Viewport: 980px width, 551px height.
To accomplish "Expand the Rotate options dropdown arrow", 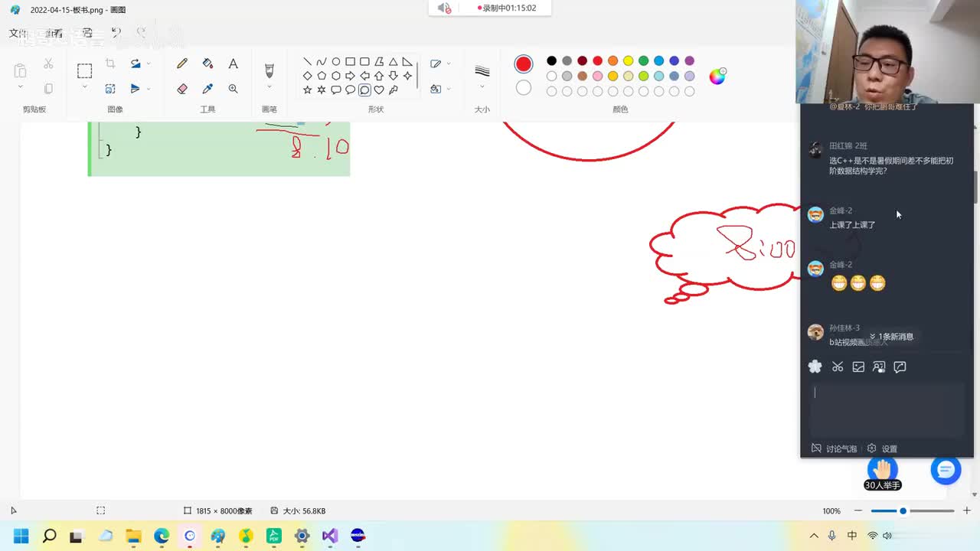I will tap(149, 64).
